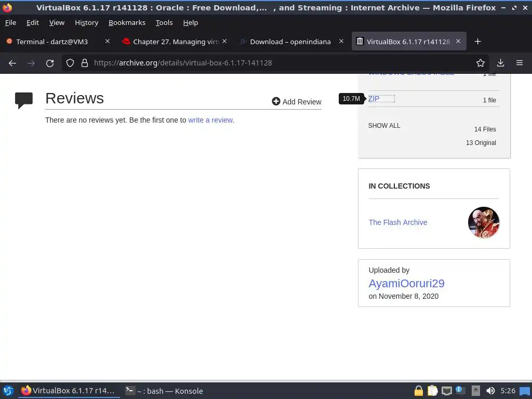Open the History menu
The image size is (532, 399).
pos(87,23)
